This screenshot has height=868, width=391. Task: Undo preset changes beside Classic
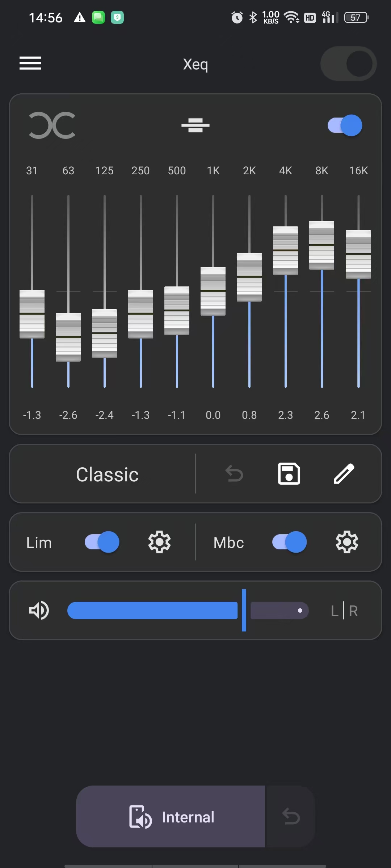point(234,474)
